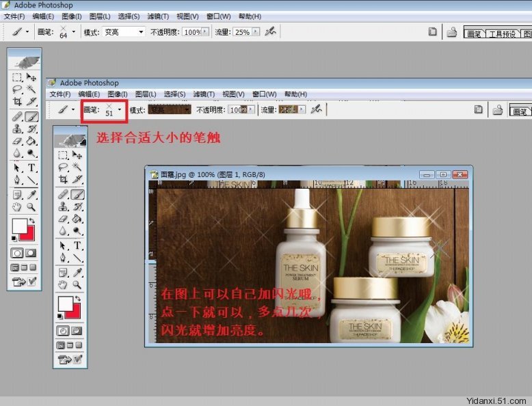Select Eraser tool in outer toolbox
Image resolution: width=532 pixels, height=406 pixels.
click(17, 141)
